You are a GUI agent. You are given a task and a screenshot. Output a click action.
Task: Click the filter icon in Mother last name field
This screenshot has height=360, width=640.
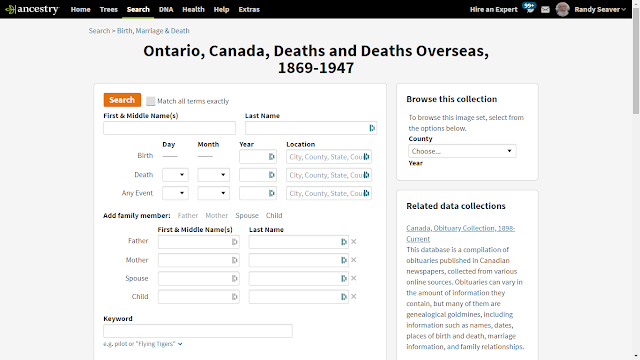(344, 260)
